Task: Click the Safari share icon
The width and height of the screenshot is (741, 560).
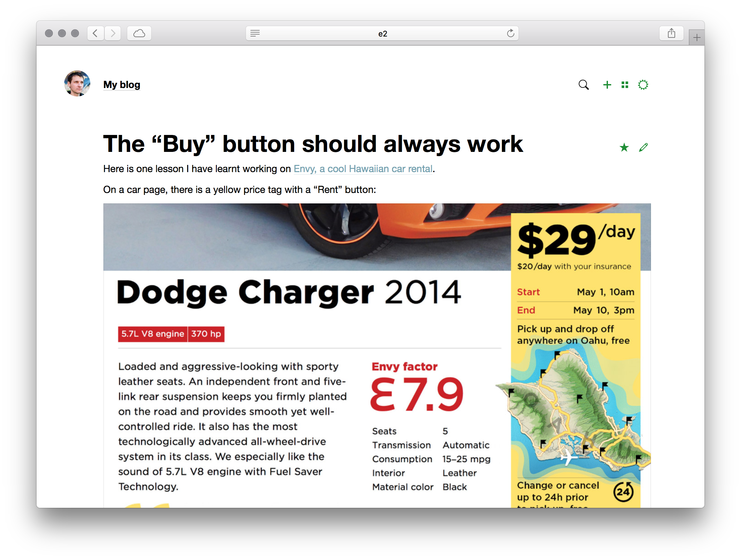Action: [x=671, y=33]
